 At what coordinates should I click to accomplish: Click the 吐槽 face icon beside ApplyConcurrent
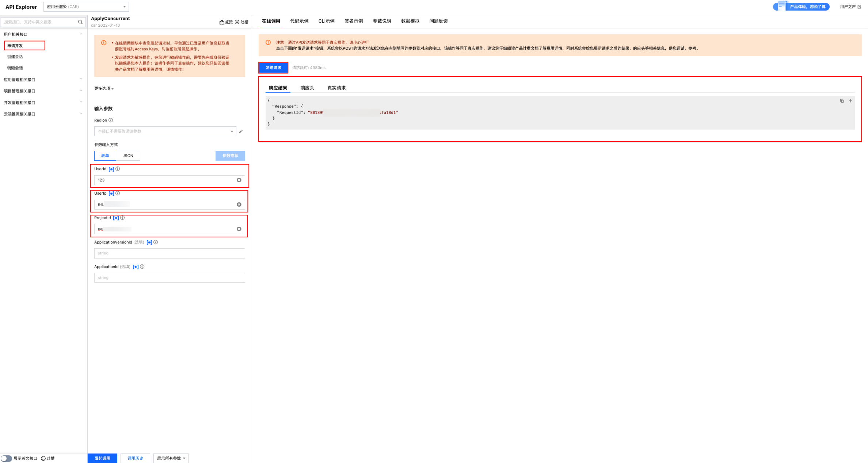(x=237, y=22)
